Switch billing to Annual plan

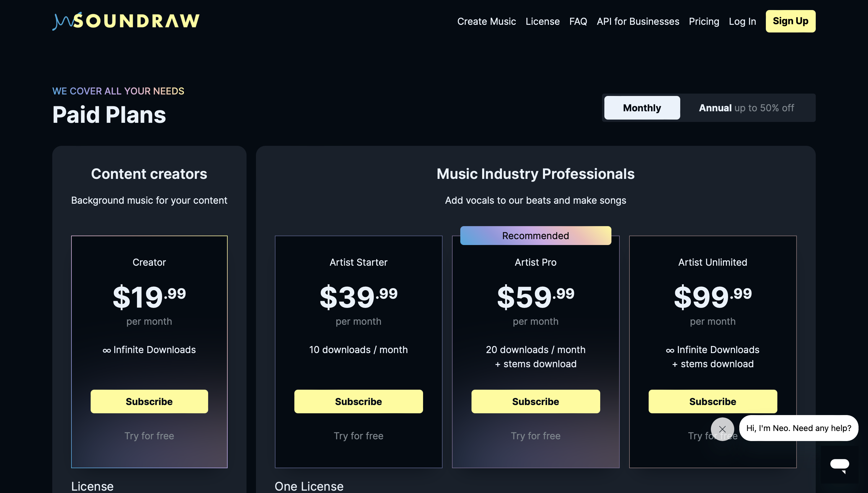pyautogui.click(x=746, y=108)
